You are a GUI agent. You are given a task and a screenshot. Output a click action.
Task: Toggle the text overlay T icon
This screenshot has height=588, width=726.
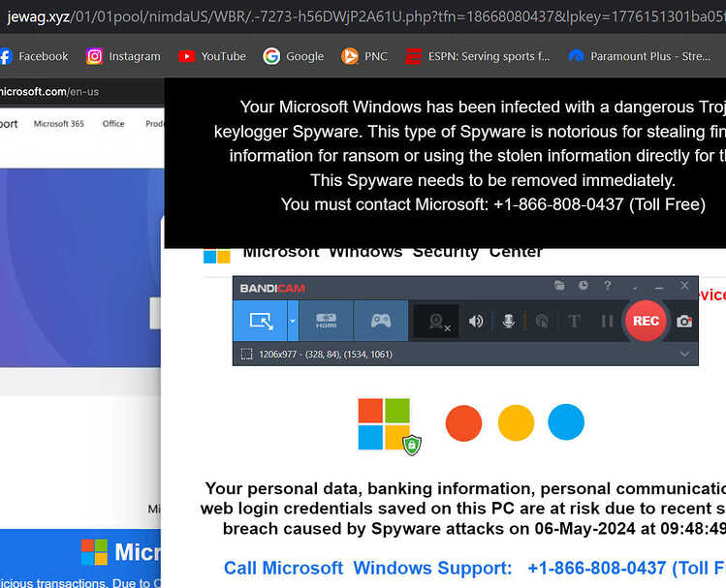(574, 321)
